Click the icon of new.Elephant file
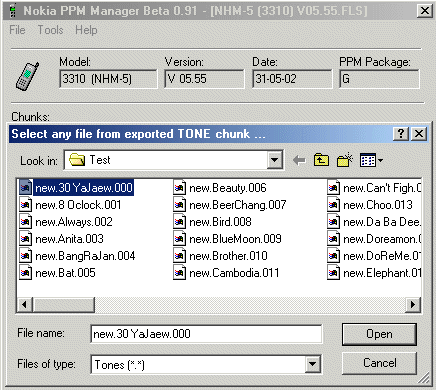This screenshot has width=436, height=390. click(x=333, y=273)
